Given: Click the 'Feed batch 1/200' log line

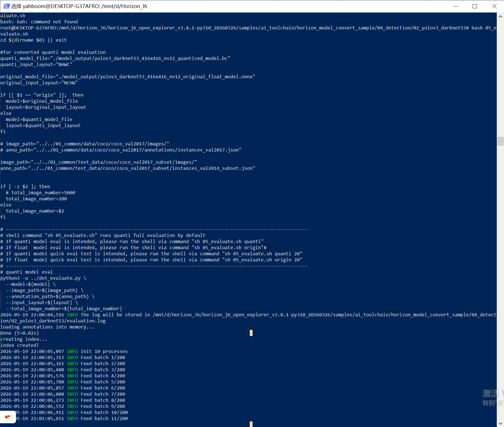Looking at the screenshot, I should tap(63, 357).
